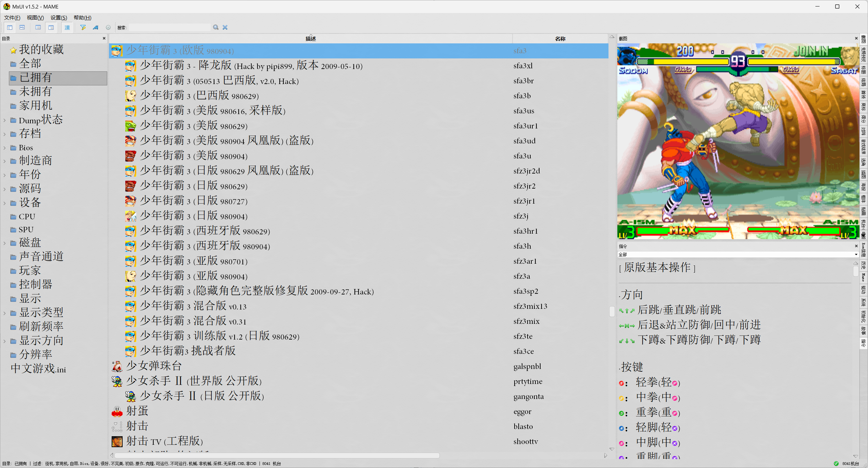Image resolution: width=868 pixels, height=468 pixels.
Task: Close the 目录 panel with its X button
Action: (104, 38)
